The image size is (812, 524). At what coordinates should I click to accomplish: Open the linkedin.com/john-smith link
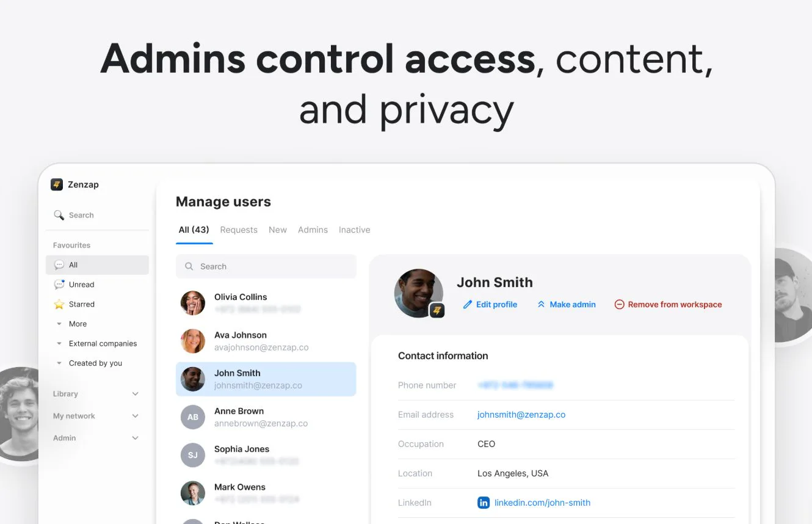(542, 503)
